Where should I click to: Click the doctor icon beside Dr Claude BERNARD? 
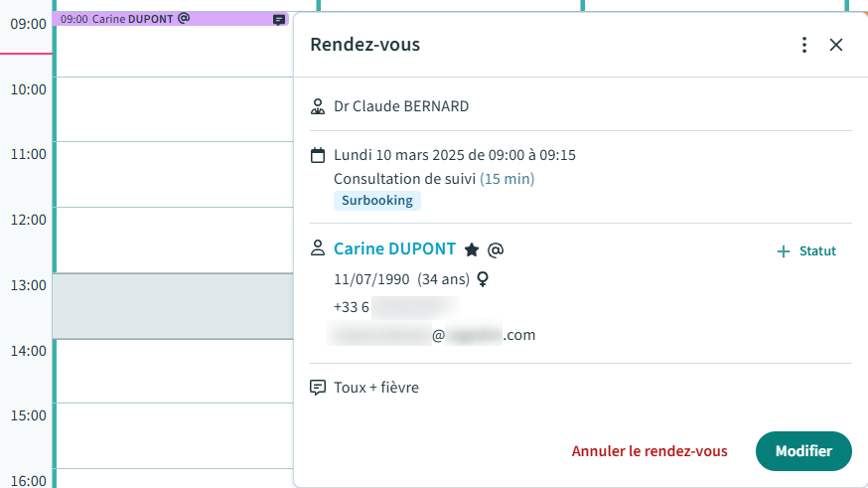pyautogui.click(x=318, y=106)
